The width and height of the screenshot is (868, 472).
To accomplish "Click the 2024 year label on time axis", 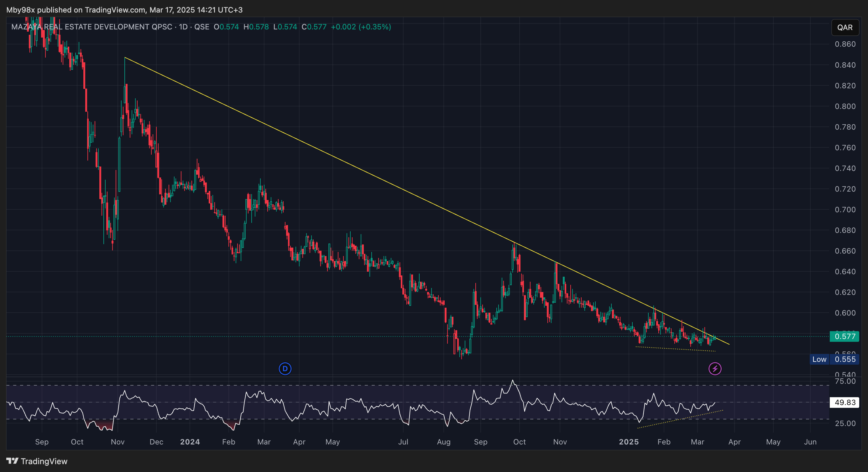I will pyautogui.click(x=190, y=442).
